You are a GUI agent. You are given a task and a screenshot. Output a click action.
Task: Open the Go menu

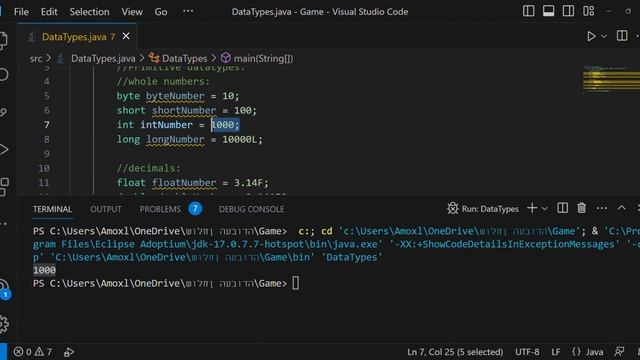click(x=161, y=12)
